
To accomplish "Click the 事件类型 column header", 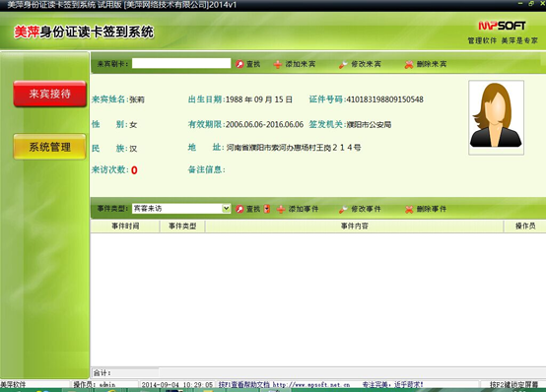I will 182,227.
